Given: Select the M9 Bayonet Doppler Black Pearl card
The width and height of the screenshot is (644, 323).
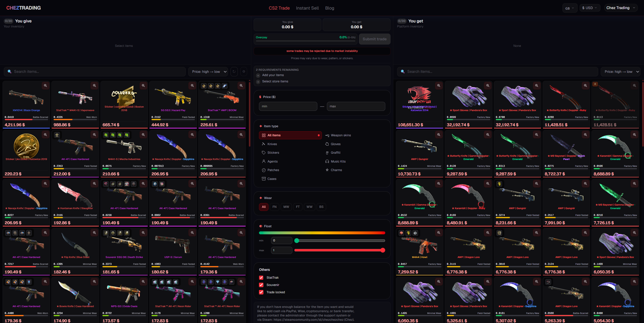Looking at the screenshot, I should (566, 154).
